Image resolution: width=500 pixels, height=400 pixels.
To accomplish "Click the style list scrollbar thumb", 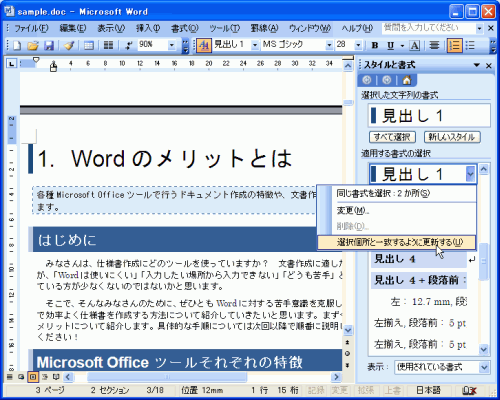I will click(x=484, y=262).
